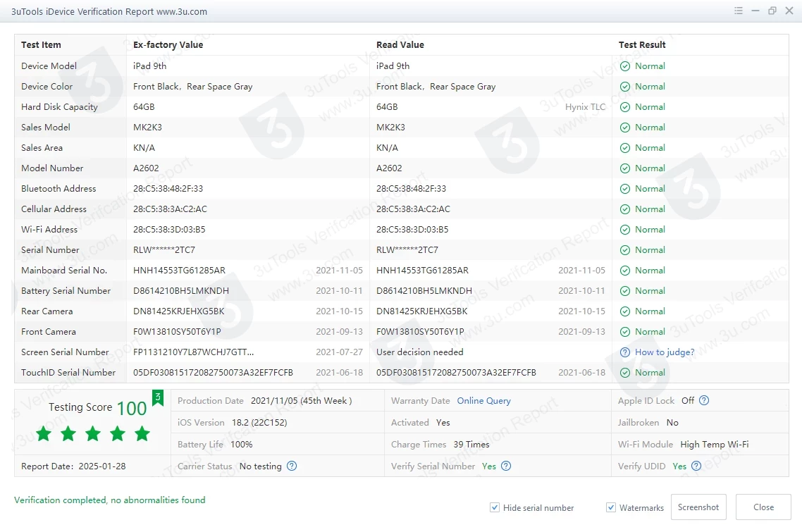Click the Close button
This screenshot has height=532, width=802.
[x=763, y=507]
